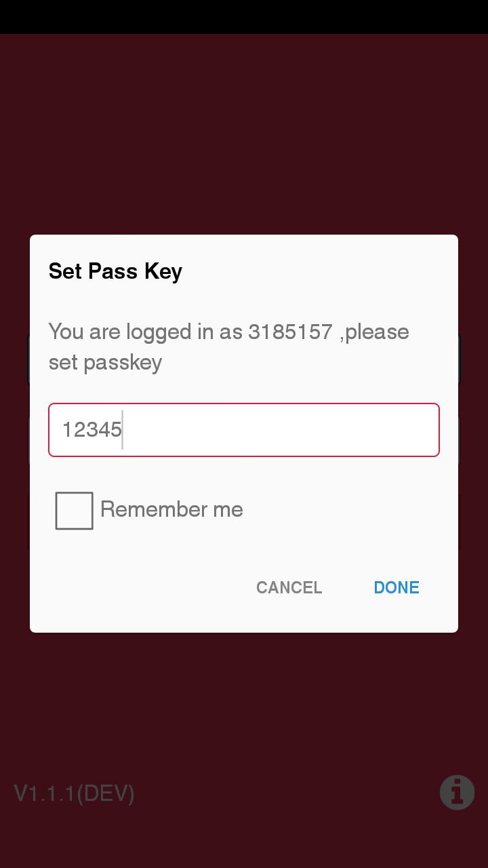
Task: Click the Remember me label text
Action: point(171,509)
